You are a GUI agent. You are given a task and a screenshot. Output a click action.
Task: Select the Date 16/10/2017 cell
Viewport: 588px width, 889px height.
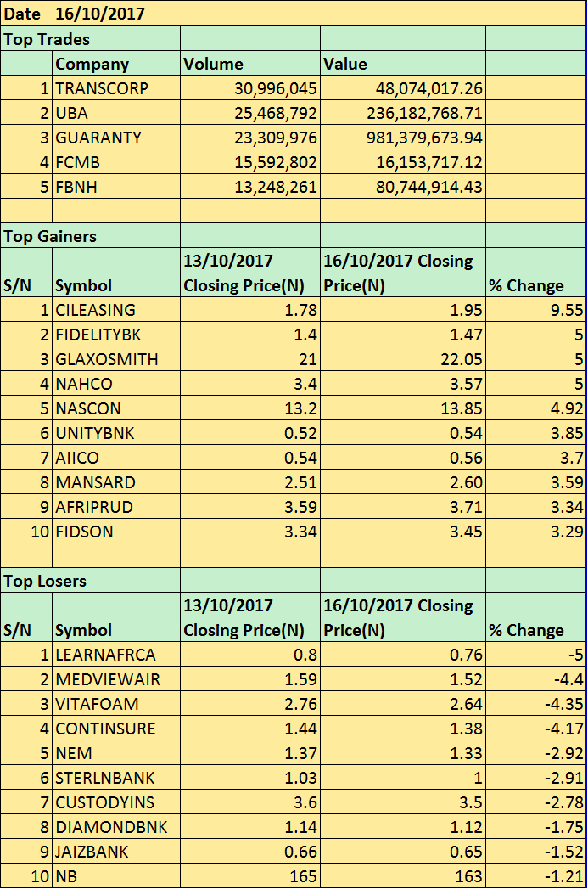click(x=293, y=13)
